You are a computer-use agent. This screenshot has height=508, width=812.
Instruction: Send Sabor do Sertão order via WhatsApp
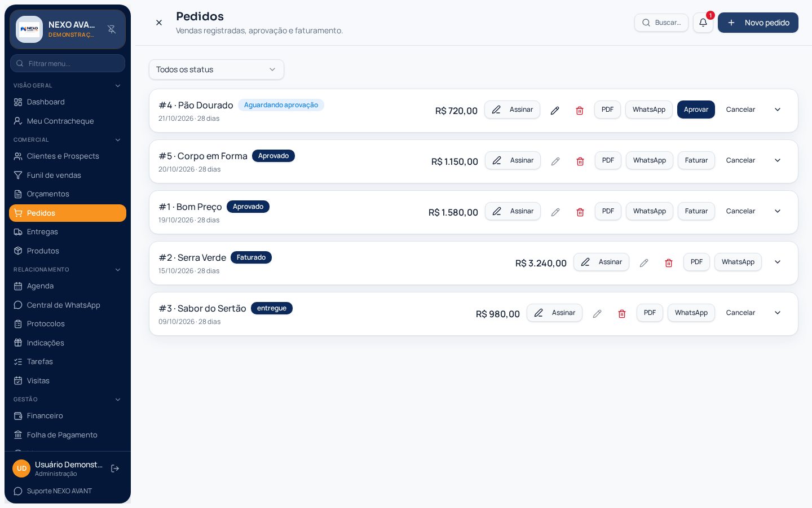(691, 313)
